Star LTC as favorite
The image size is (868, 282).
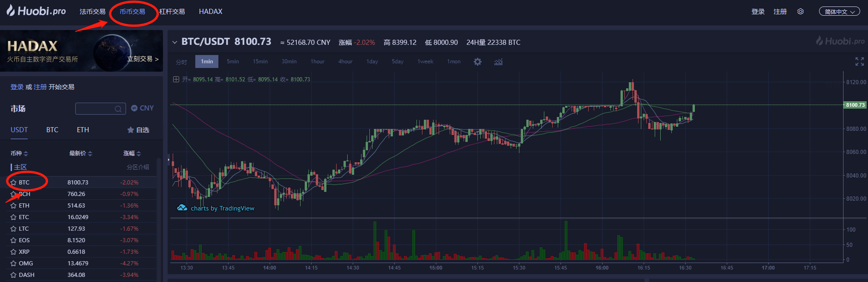click(x=13, y=229)
